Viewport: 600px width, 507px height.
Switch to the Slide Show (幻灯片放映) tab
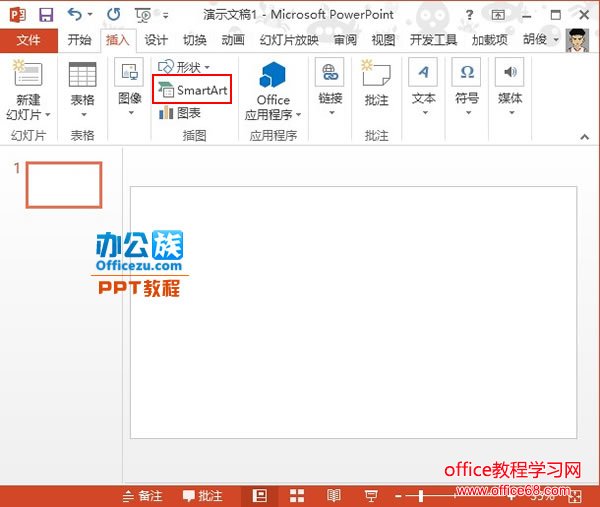coord(289,40)
